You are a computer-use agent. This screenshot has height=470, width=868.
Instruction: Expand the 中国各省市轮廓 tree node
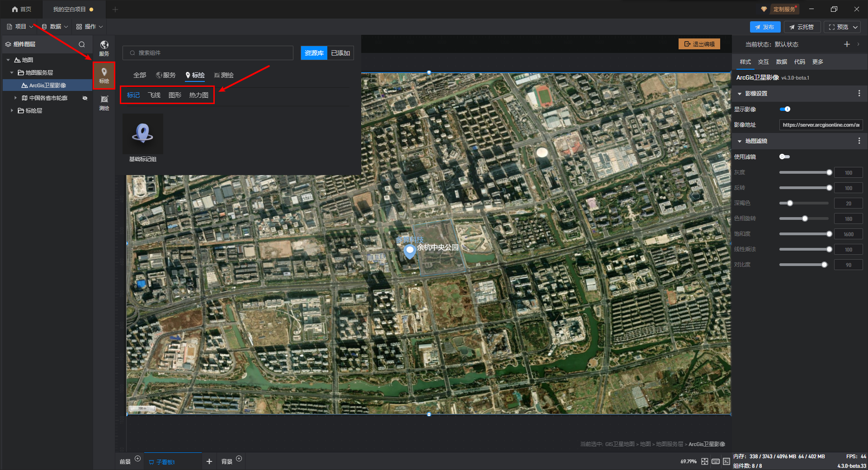[x=15, y=98]
